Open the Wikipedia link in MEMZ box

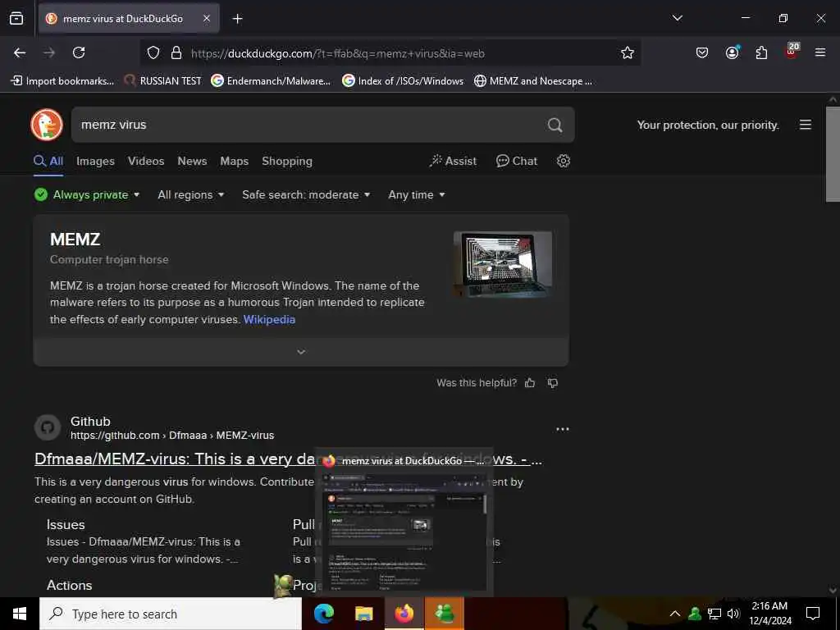point(269,319)
